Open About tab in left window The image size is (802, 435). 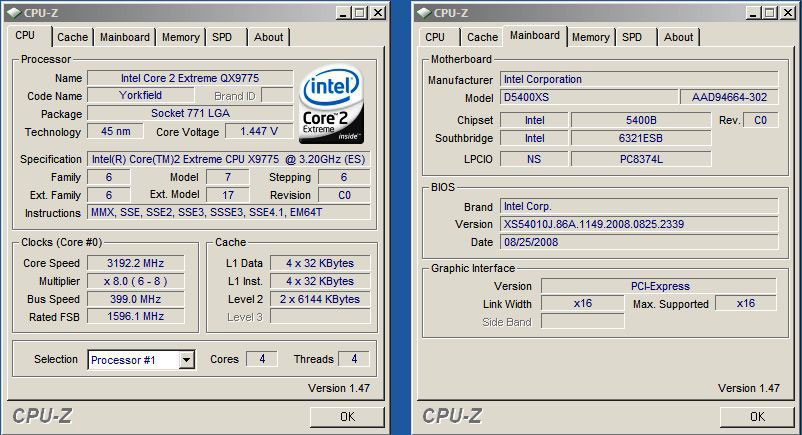[x=269, y=37]
